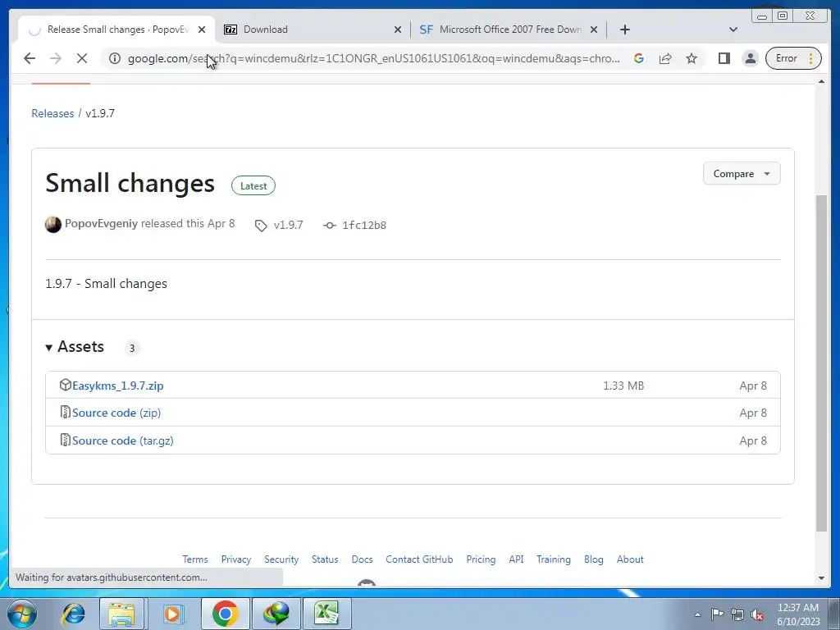The width and height of the screenshot is (840, 630).
Task: View site information icon in address bar
Action: 115,58
